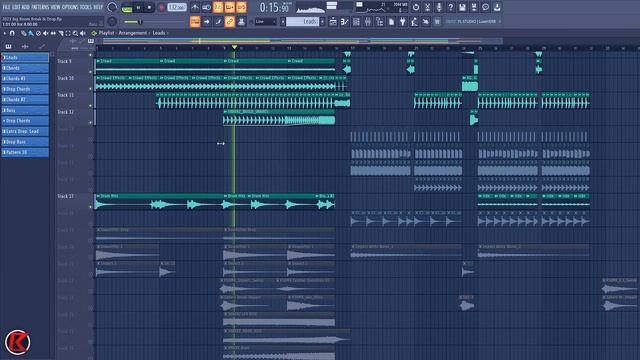Click the floppy disk save icon
Image resolution: width=640 pixels, height=360 pixels.
tap(462, 7)
